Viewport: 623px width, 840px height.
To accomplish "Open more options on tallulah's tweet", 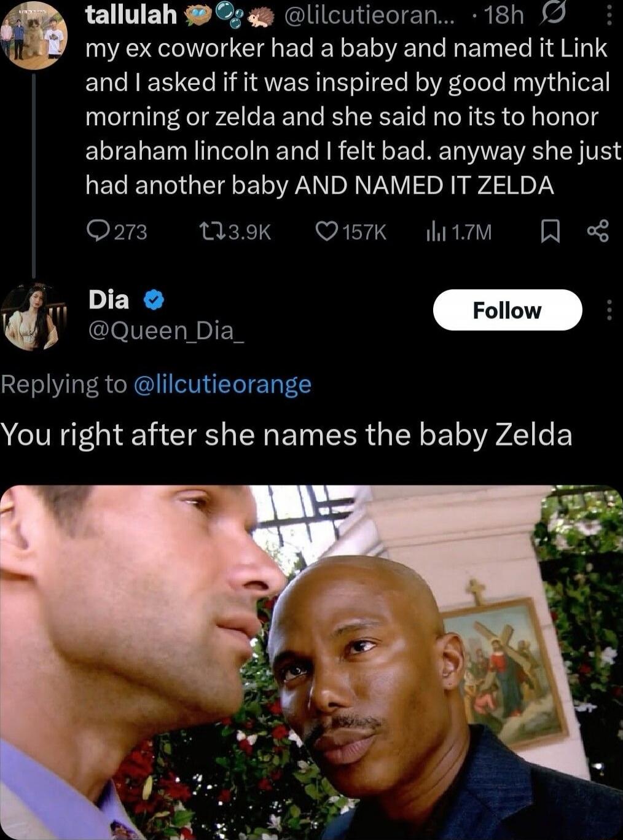I will click(609, 15).
